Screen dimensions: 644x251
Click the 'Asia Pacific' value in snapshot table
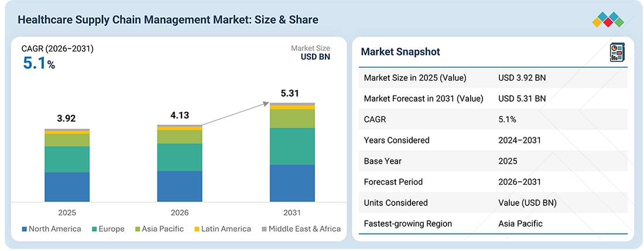520,224
